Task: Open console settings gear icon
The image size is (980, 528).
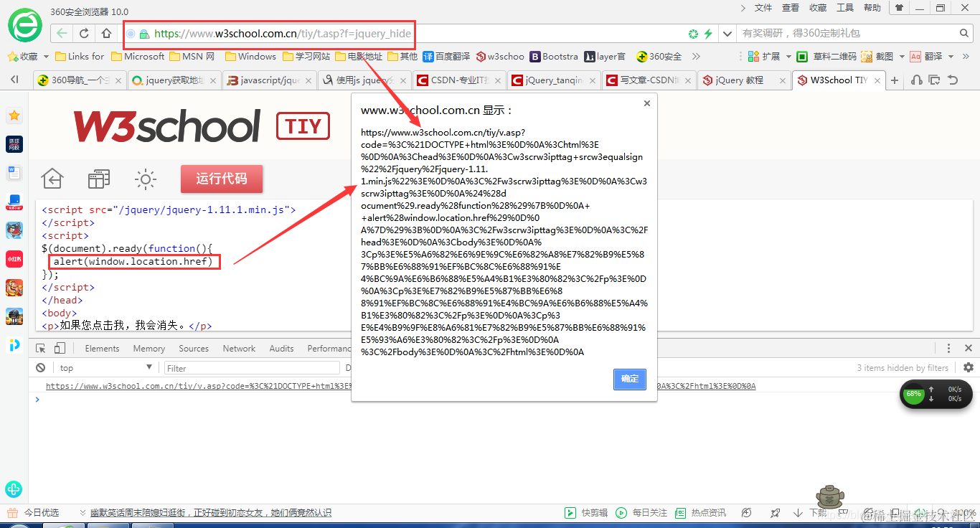Action: click(969, 367)
